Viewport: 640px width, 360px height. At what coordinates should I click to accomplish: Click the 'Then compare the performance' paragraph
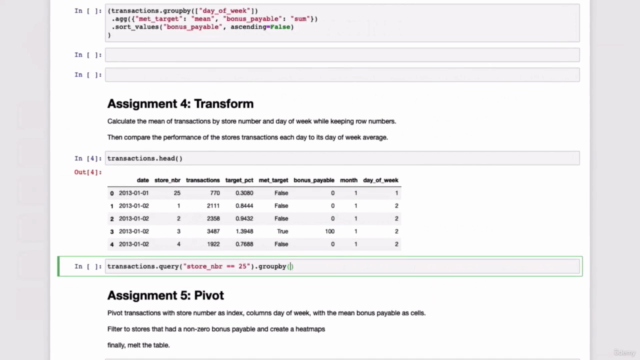coord(247,138)
